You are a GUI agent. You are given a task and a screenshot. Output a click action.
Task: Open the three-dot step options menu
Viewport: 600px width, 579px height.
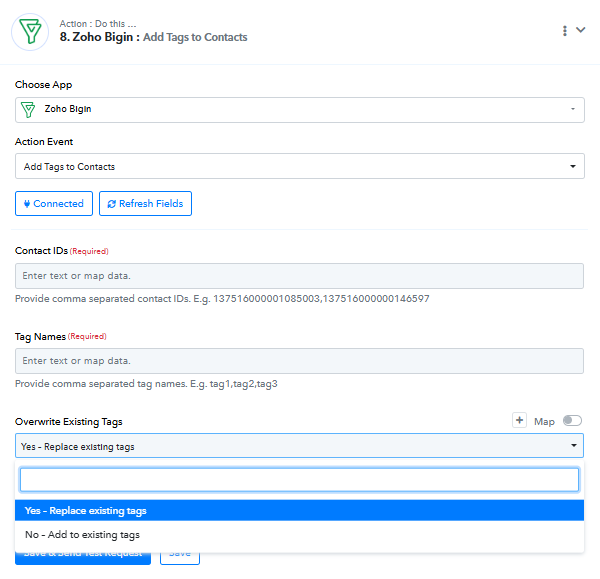coord(565,31)
